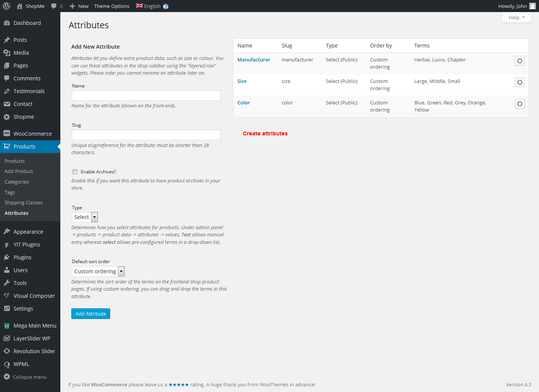The height and width of the screenshot is (392, 539).
Task: Click the five-star rating link in footer
Action: click(178, 384)
